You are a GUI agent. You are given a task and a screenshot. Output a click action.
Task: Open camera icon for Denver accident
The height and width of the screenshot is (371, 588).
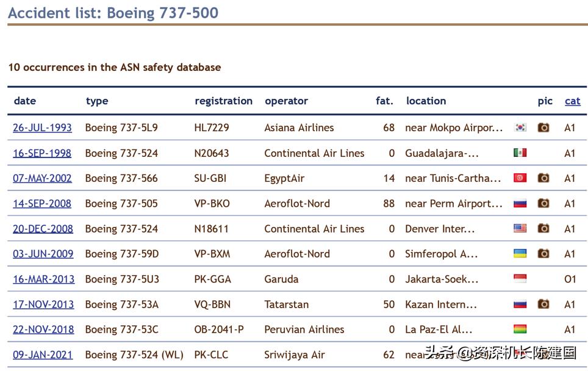tap(543, 228)
